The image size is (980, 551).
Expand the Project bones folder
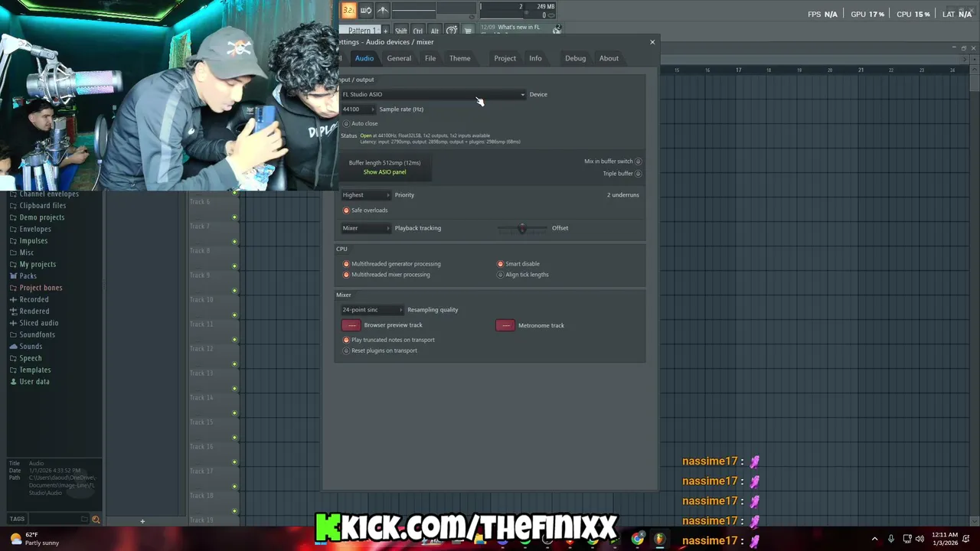(36, 288)
